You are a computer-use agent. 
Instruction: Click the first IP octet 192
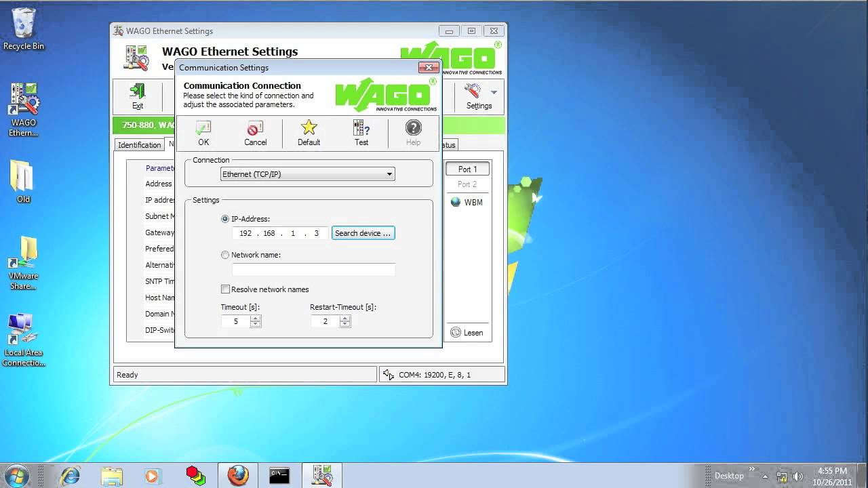click(x=245, y=233)
